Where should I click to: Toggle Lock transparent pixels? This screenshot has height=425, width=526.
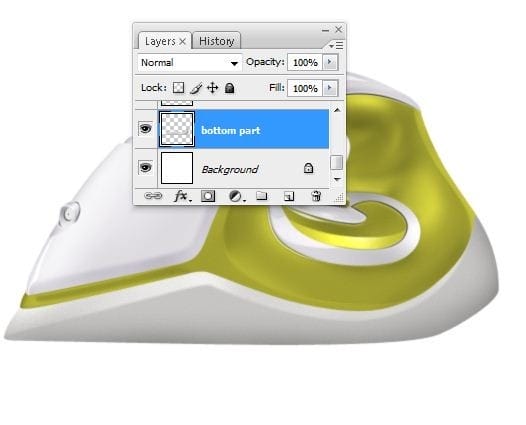178,88
